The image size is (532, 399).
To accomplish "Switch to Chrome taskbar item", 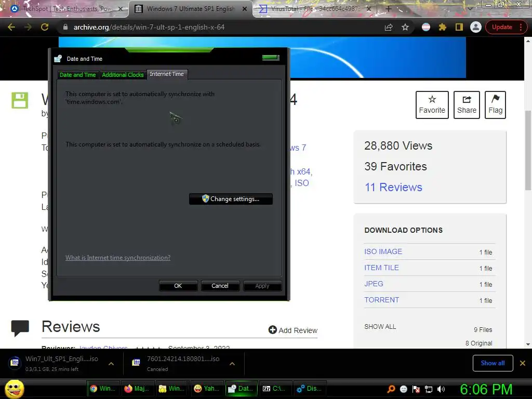I will 103,389.
